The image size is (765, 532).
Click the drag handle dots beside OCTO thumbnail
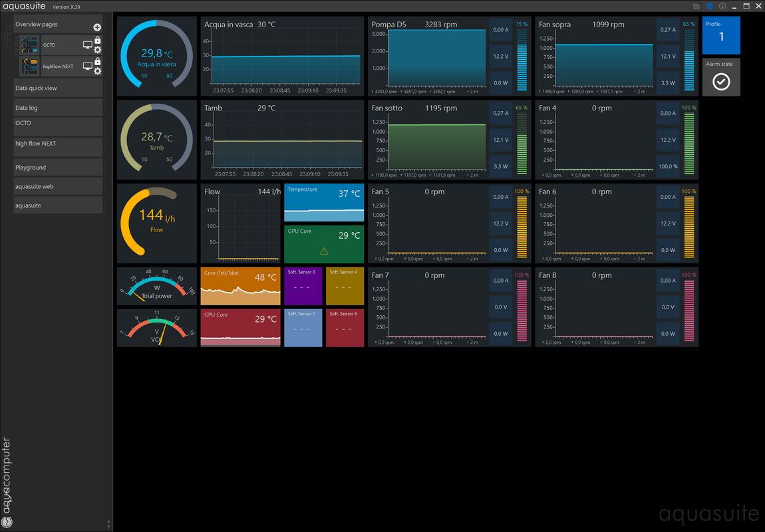[x=17, y=45]
